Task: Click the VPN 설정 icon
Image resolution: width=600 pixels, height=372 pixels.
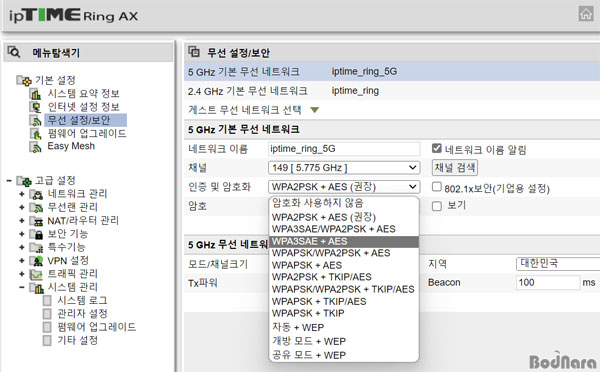Action: [36, 261]
